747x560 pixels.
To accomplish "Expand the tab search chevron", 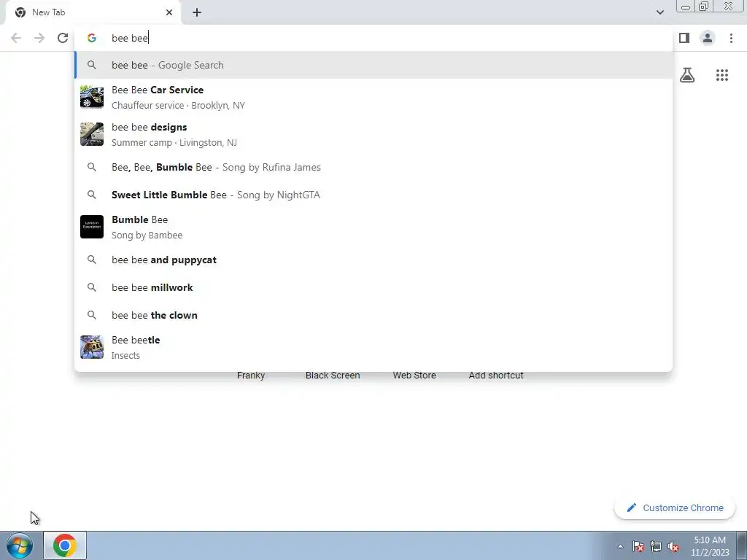I will 659,12.
